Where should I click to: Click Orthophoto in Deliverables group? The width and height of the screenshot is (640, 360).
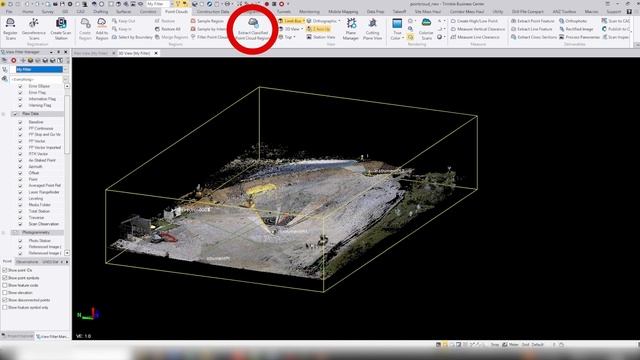pos(573,21)
